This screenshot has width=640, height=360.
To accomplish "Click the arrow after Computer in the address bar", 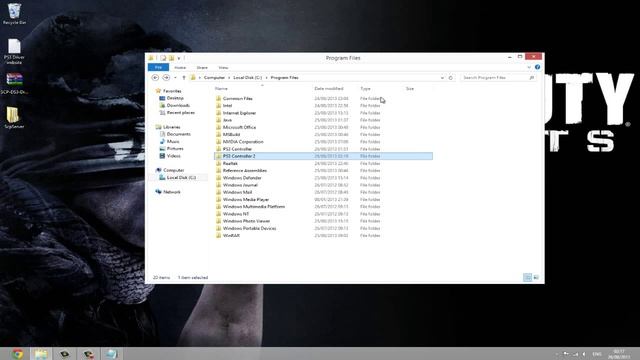I will click(229, 78).
